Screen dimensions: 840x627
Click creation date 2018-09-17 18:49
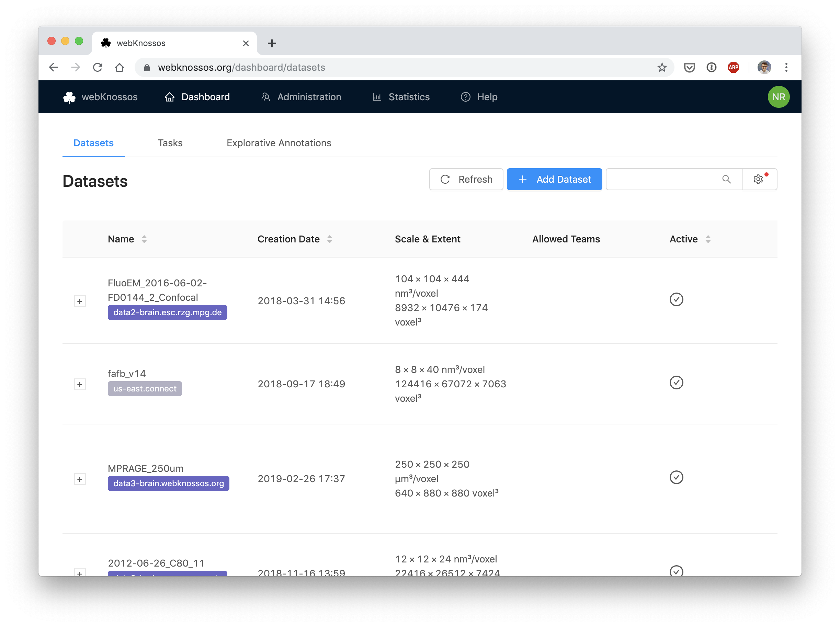[302, 384]
